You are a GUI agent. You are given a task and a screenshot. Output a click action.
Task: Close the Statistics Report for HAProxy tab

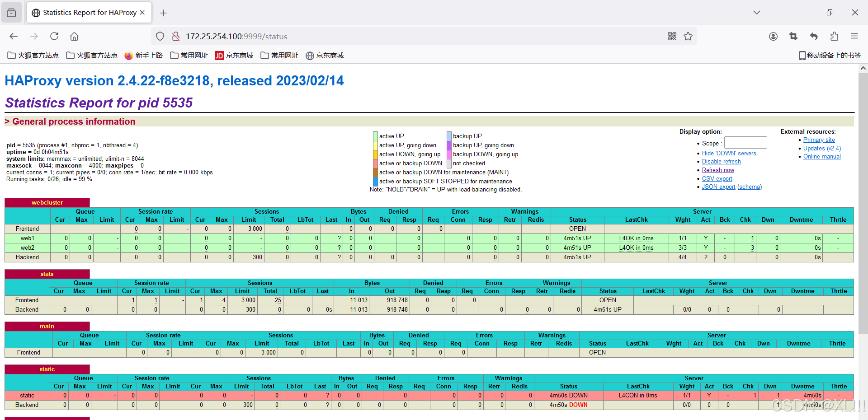(x=142, y=13)
